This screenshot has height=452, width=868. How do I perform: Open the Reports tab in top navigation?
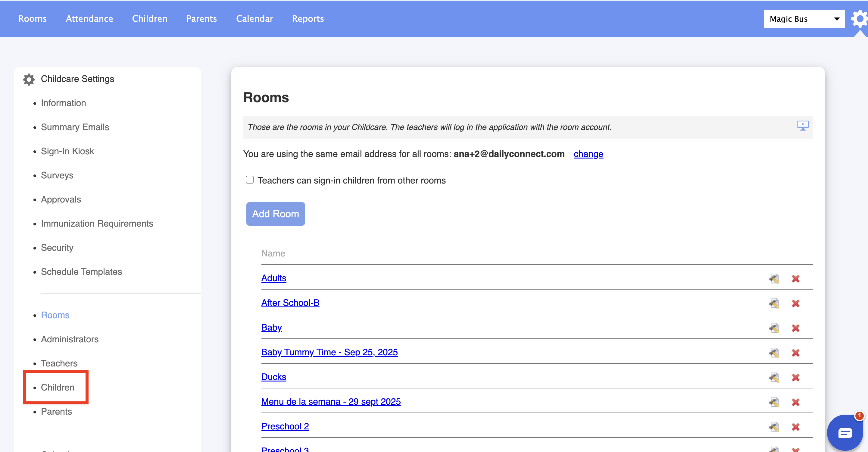(x=308, y=19)
